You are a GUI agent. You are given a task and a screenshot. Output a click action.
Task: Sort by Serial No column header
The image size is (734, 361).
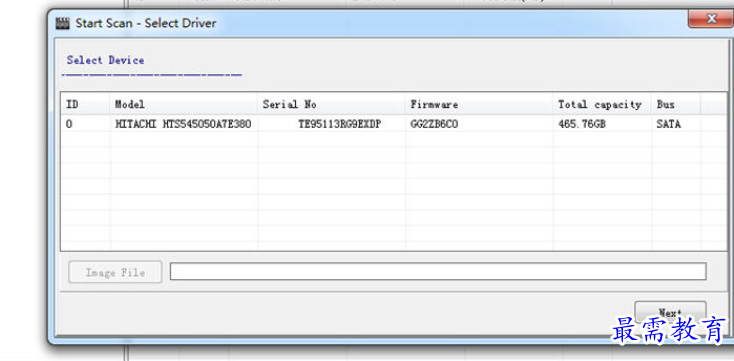(x=331, y=104)
